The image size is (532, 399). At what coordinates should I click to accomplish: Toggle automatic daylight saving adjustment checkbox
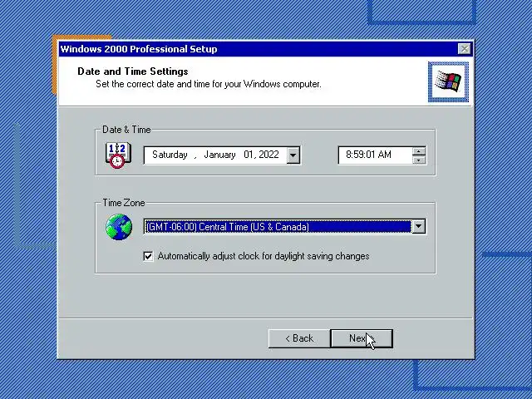(x=148, y=256)
